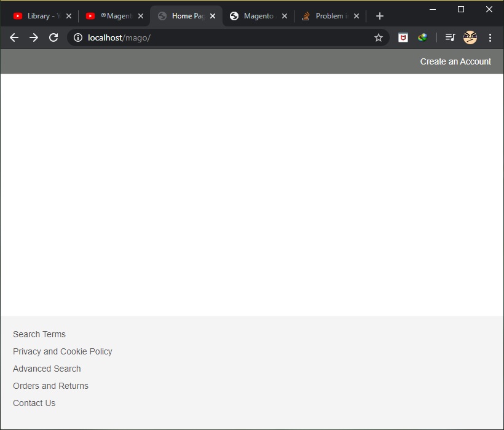504x430 pixels.
Task: Open the Chrome profile avatar
Action: (x=470, y=37)
